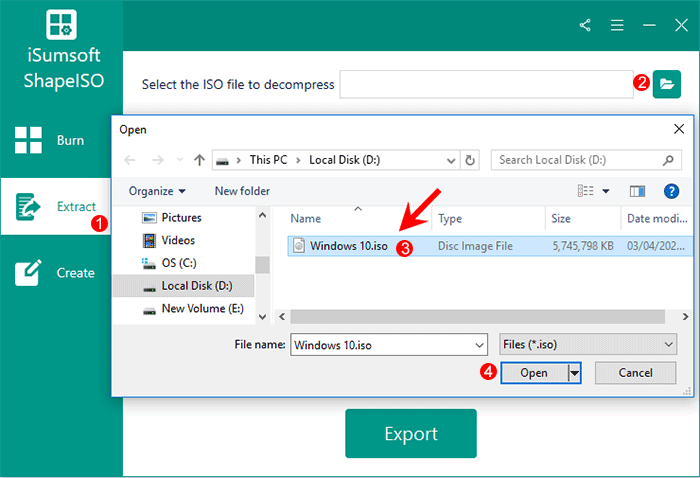Go back in the Open dialog
This screenshot has width=700, height=478.
(x=130, y=160)
